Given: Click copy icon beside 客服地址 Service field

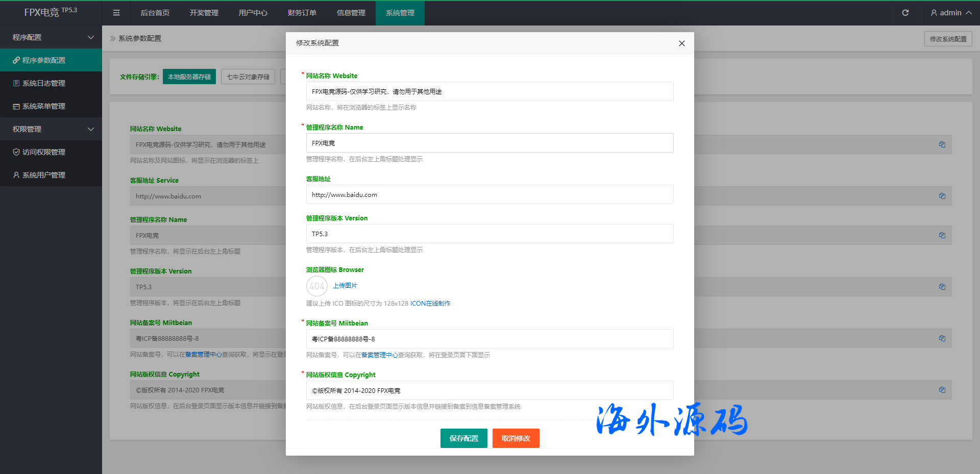Looking at the screenshot, I should coord(942,196).
